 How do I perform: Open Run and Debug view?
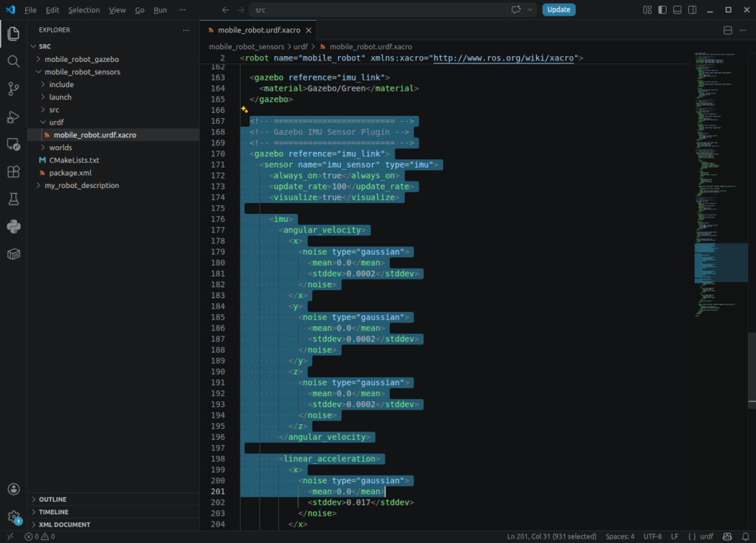pos(13,117)
